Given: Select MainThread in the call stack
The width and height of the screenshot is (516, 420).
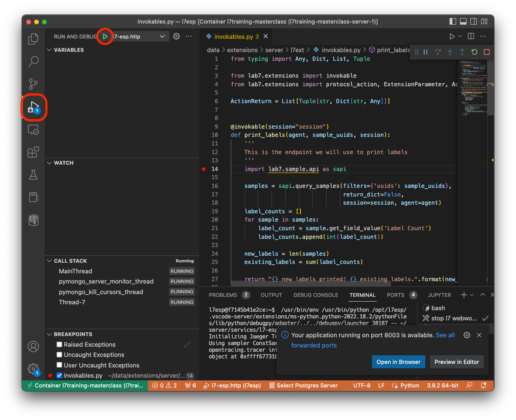Looking at the screenshot, I should pyautogui.click(x=75, y=271).
